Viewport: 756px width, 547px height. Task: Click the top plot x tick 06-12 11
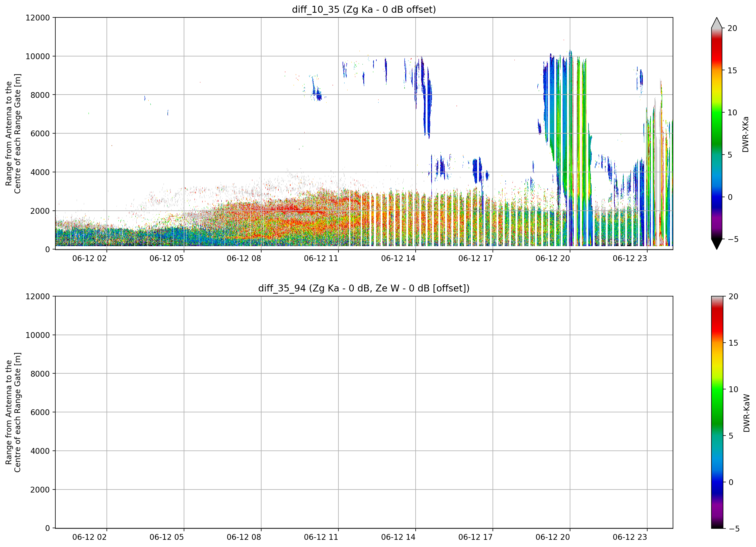(321, 259)
